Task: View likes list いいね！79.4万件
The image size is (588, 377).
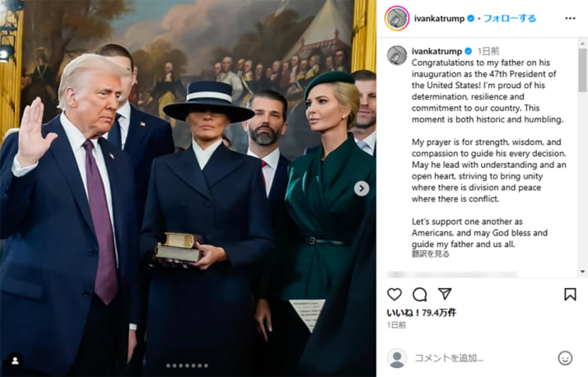Action: [x=422, y=313]
